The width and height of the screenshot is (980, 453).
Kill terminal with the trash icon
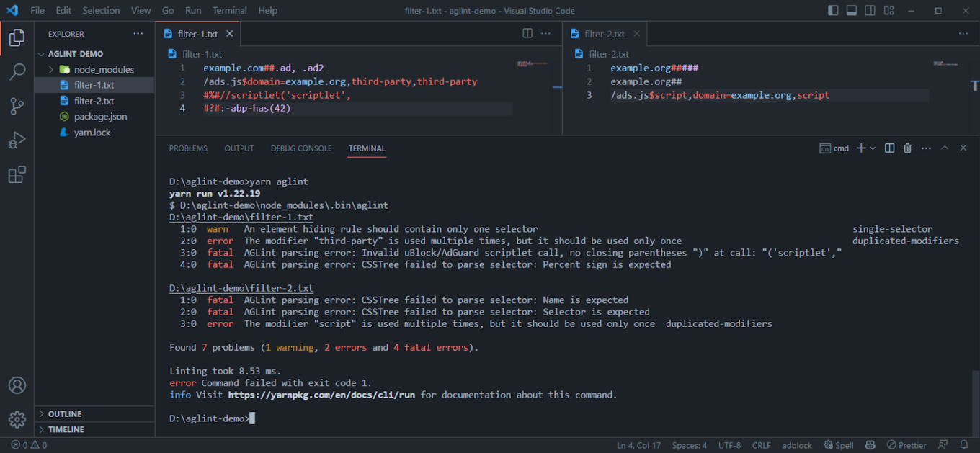tap(907, 148)
